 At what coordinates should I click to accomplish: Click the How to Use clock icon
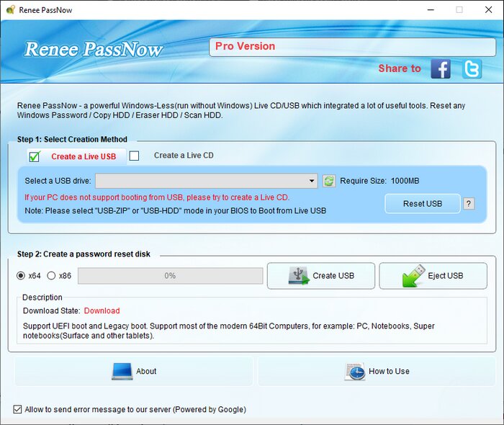pyautogui.click(x=354, y=371)
